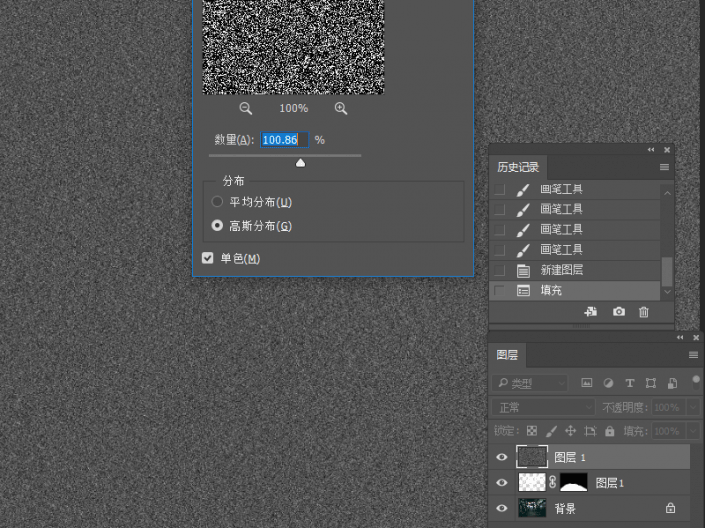Filter for smart objects
This screenshot has height=528, width=705.
pos(672,383)
